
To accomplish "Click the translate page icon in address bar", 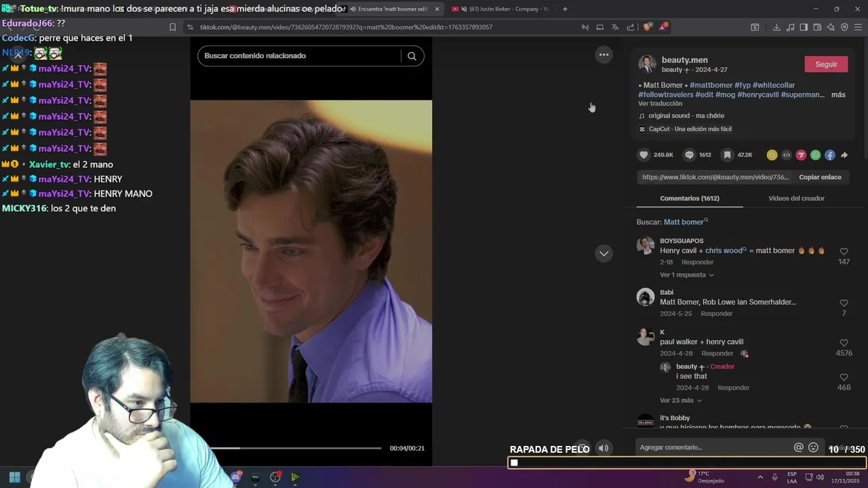I will pyautogui.click(x=615, y=27).
